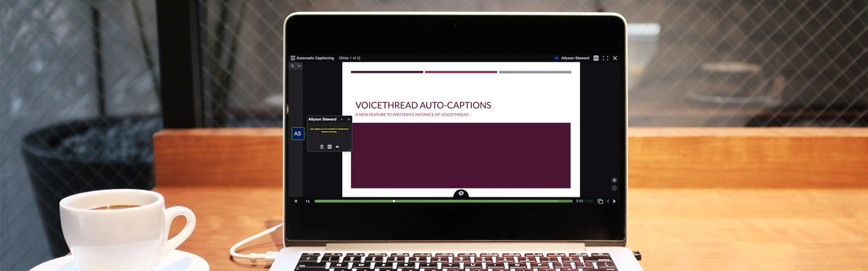
Task: Click the green playback progress bar
Action: 443,201
